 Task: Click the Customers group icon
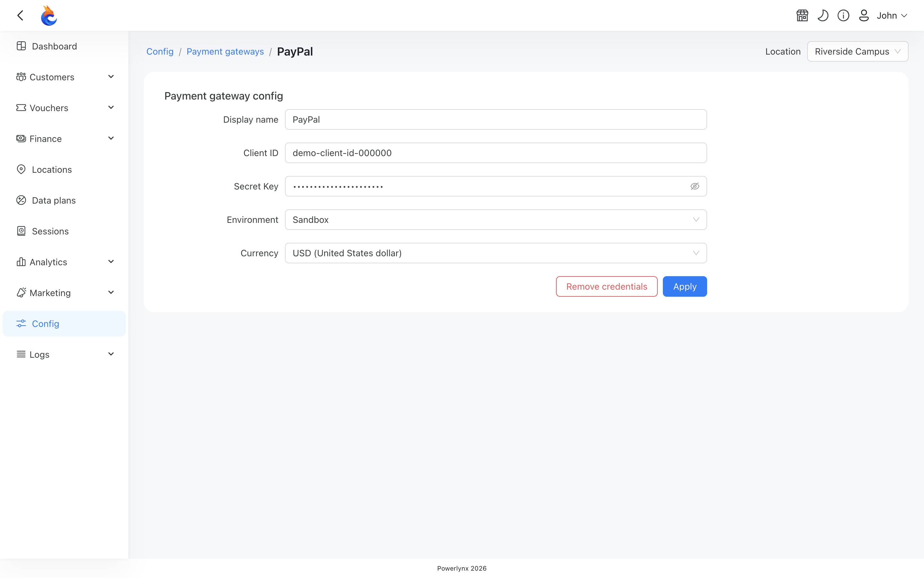21,77
